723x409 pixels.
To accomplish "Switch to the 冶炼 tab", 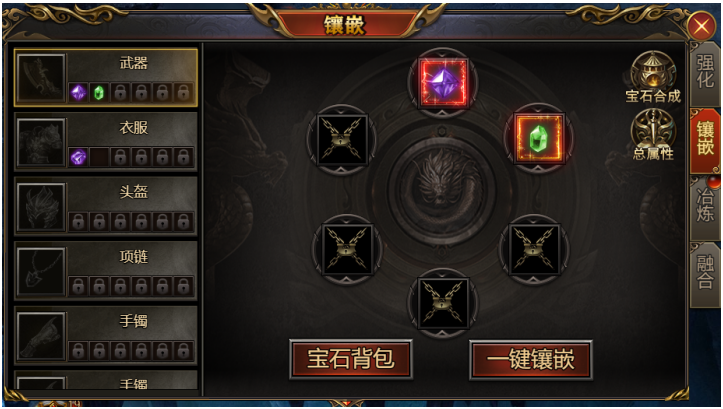I will pos(705,206).
